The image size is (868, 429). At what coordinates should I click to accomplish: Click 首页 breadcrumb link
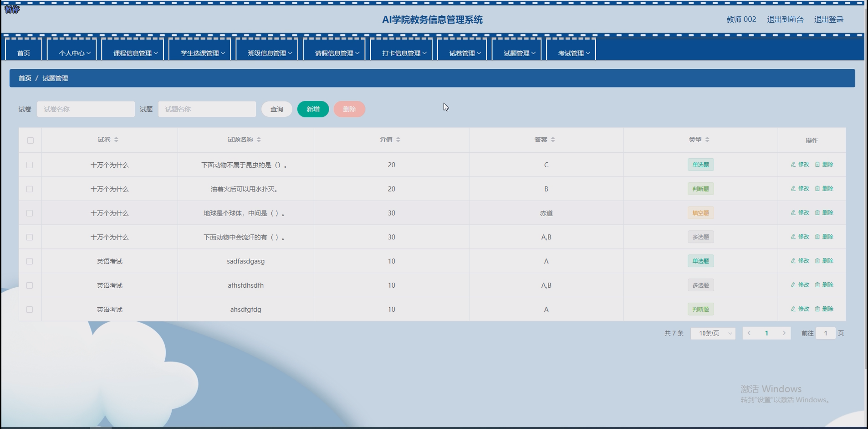(25, 78)
